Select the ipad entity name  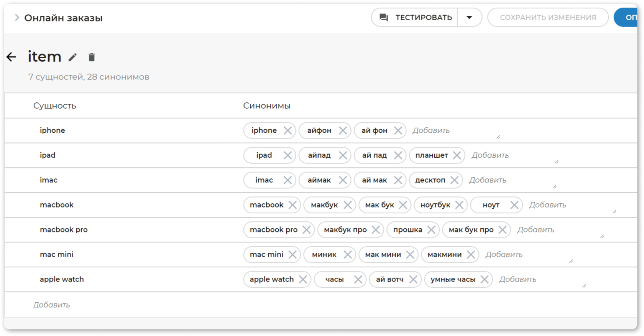point(48,155)
